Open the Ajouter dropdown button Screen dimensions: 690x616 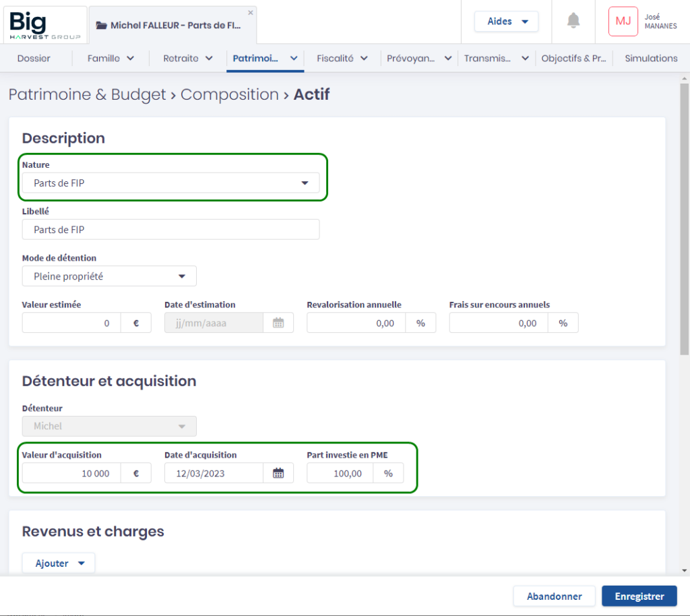(x=59, y=563)
